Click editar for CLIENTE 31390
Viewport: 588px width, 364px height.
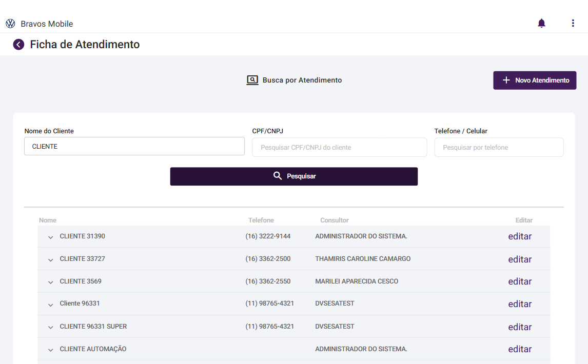point(520,236)
